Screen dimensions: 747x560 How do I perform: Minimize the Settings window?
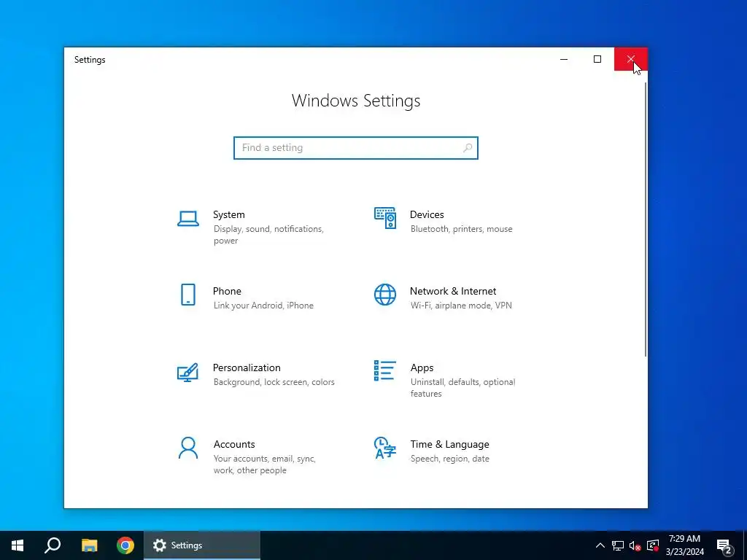pyautogui.click(x=564, y=59)
